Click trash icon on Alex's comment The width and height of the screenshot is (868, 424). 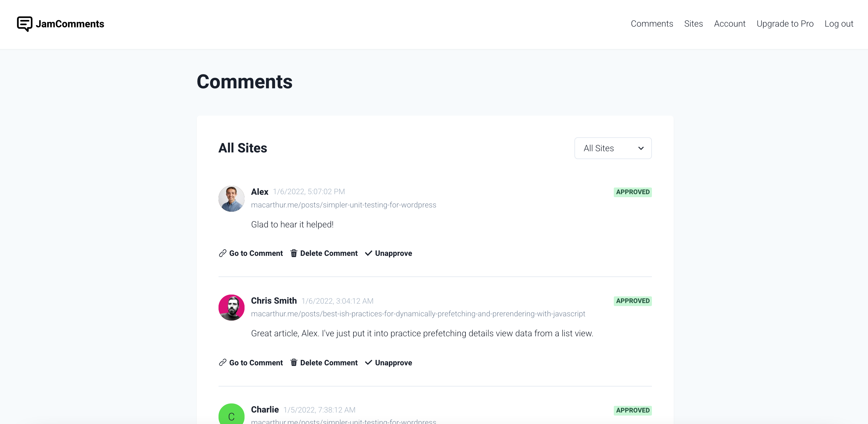[294, 253]
